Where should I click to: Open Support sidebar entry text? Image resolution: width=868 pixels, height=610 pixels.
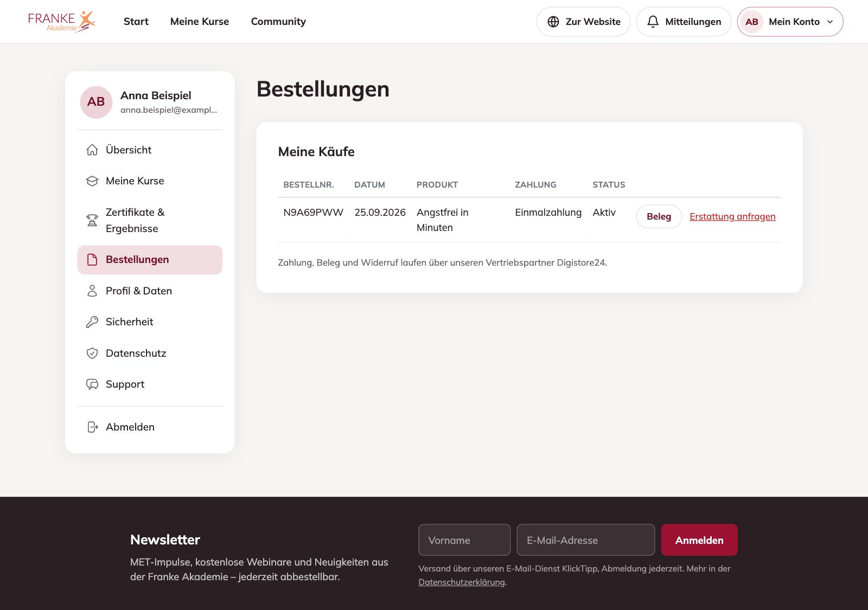pos(125,384)
